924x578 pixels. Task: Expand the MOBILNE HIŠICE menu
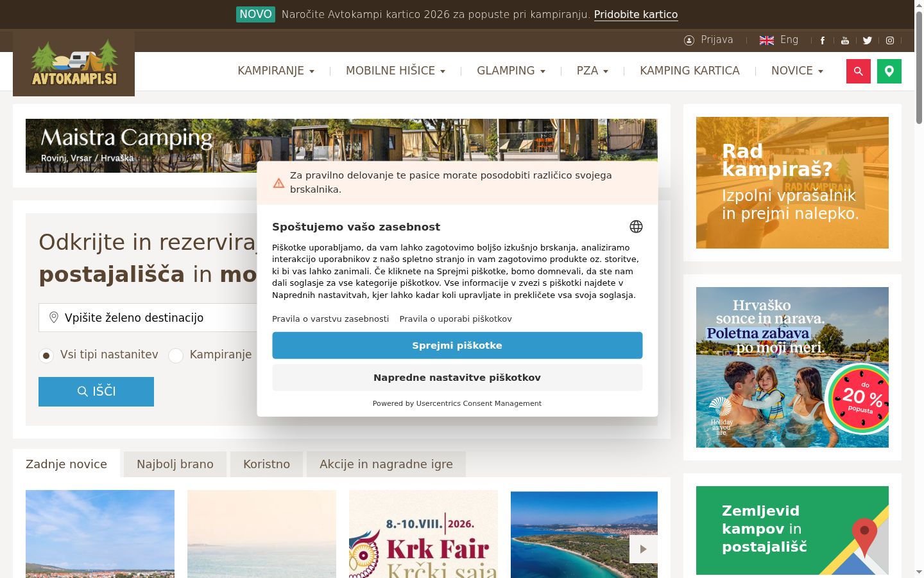pos(396,71)
